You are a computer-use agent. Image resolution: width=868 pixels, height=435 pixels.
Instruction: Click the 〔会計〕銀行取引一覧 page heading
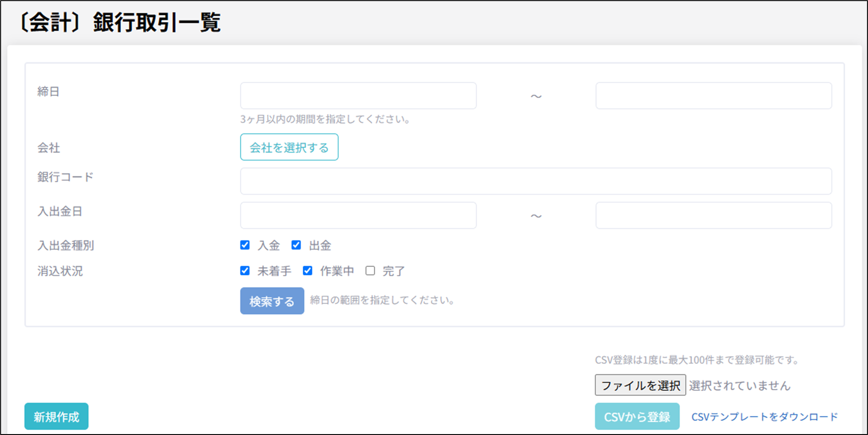(119, 22)
